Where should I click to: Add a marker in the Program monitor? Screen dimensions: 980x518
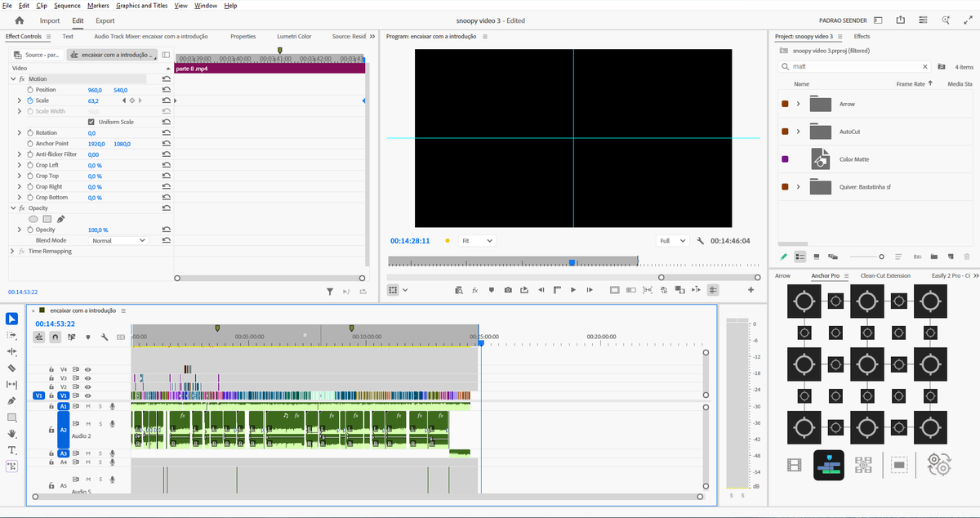coord(491,290)
